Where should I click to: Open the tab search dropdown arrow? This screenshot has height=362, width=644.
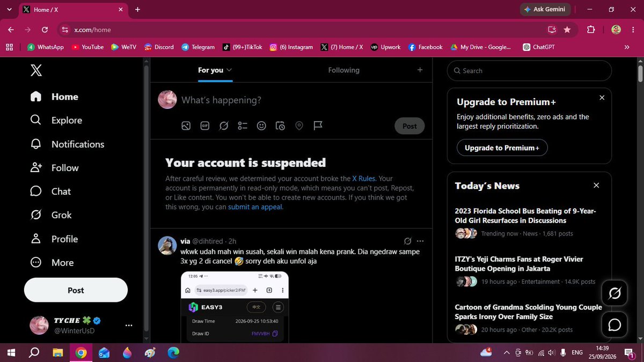[x=10, y=10]
